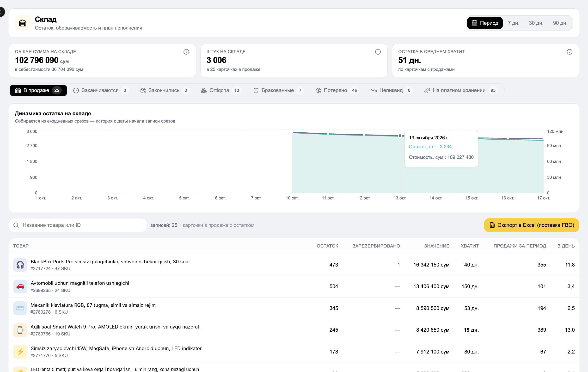588x372 pixels.
Task: Select the 30 дн. period
Action: tap(536, 23)
